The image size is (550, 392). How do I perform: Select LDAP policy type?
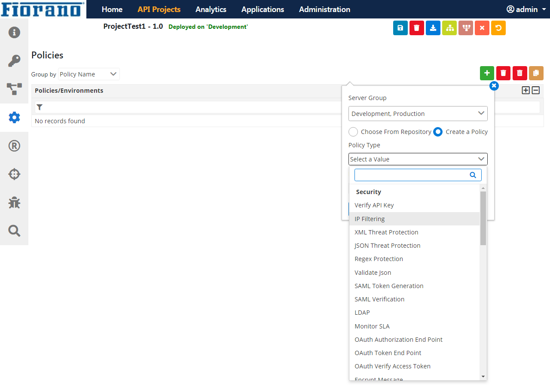[x=415, y=313]
